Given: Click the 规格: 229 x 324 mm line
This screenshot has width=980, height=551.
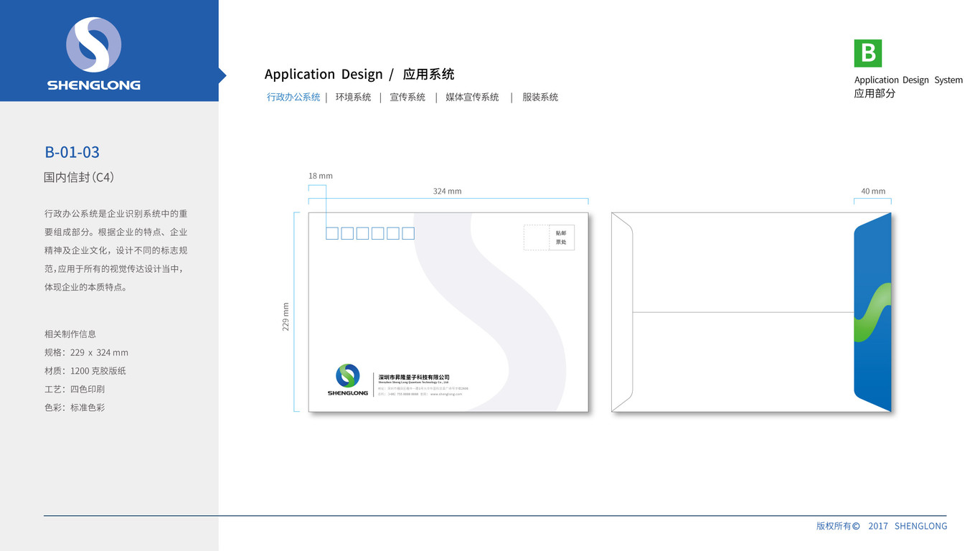Looking at the screenshot, I should click(x=86, y=352).
